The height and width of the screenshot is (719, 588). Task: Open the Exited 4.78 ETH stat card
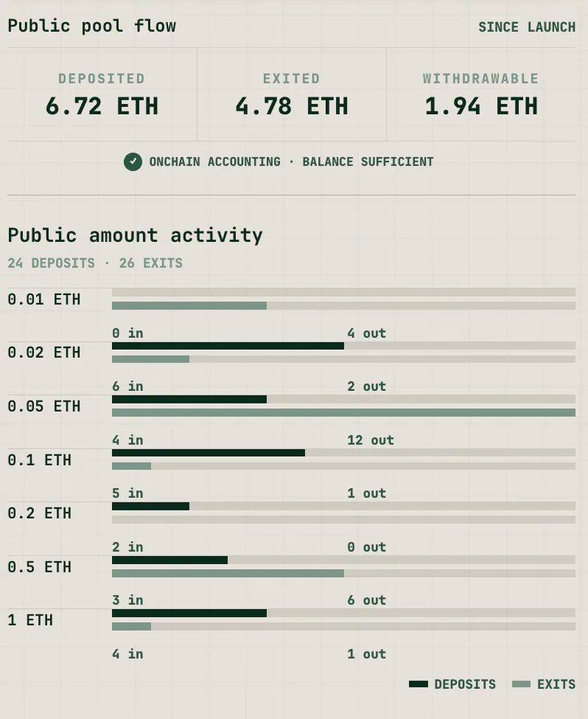[x=292, y=94]
